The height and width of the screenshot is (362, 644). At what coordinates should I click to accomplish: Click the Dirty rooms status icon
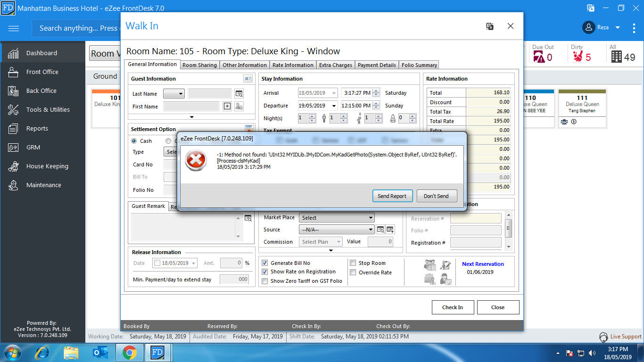click(578, 57)
